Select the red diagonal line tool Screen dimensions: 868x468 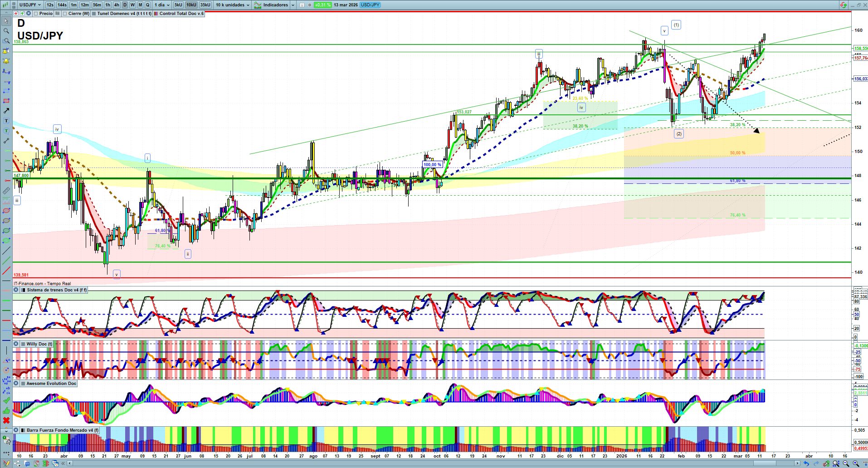(x=6, y=271)
